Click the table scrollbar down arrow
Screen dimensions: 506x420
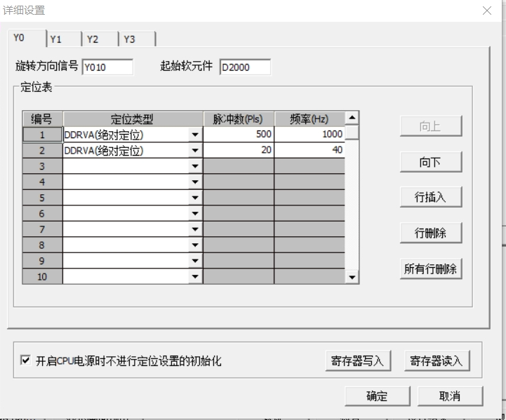[352, 278]
